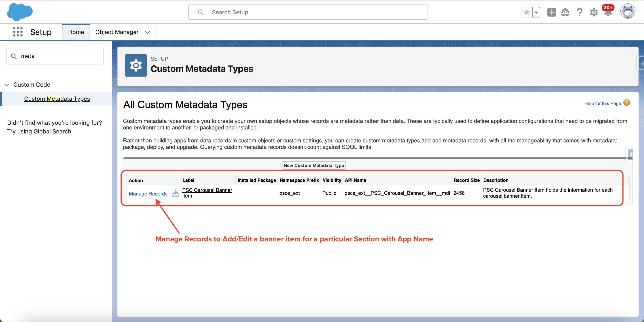Open the global actions plus icon
This screenshot has width=644, height=322.
tap(551, 12)
